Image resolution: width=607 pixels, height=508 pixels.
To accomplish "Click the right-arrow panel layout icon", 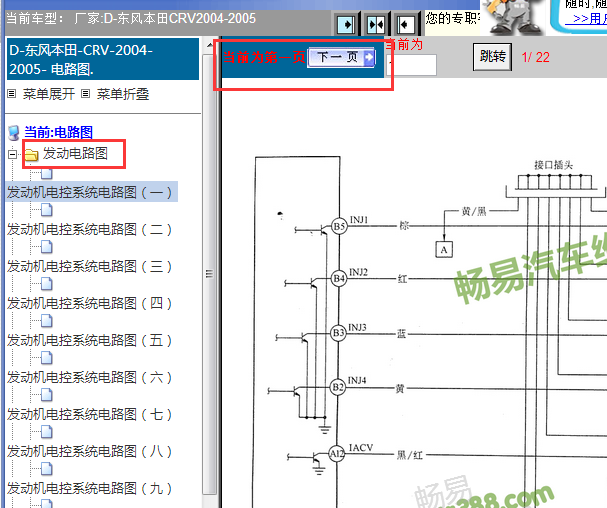I will click(346, 24).
